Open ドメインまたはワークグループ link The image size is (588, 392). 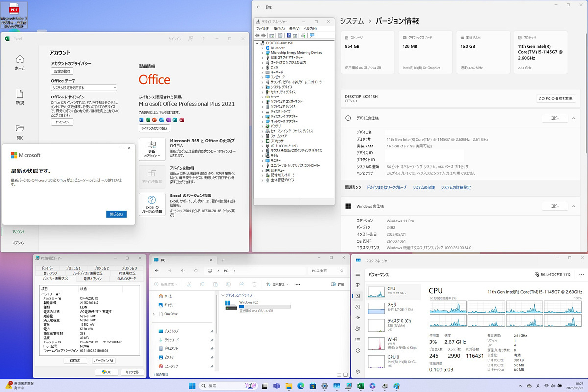(x=387, y=188)
